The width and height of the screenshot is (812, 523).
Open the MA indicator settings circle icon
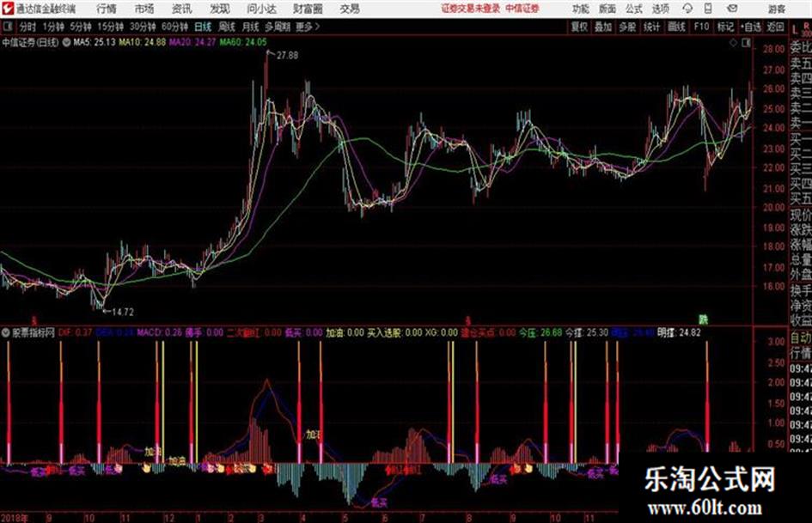[66, 42]
